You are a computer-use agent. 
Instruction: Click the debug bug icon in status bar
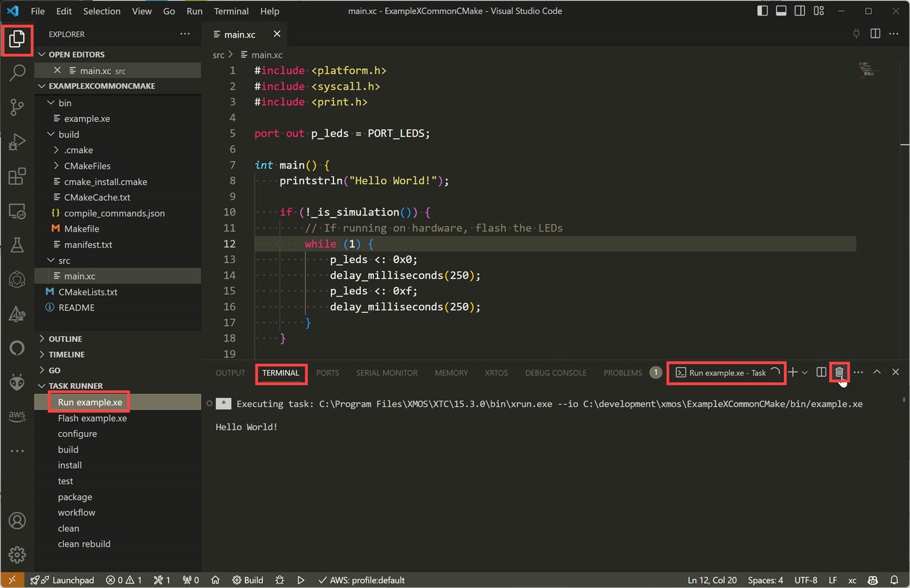tap(280, 580)
